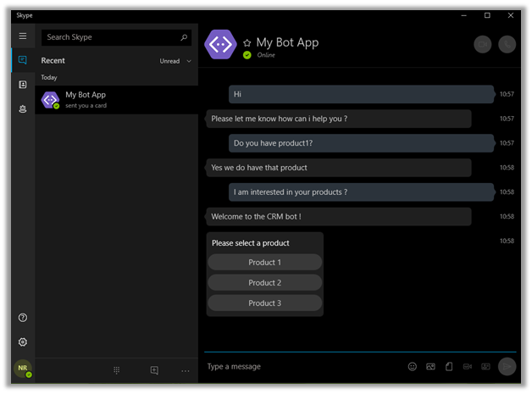The height and width of the screenshot is (394, 532).
Task: Click the send image icon
Action: tap(431, 367)
